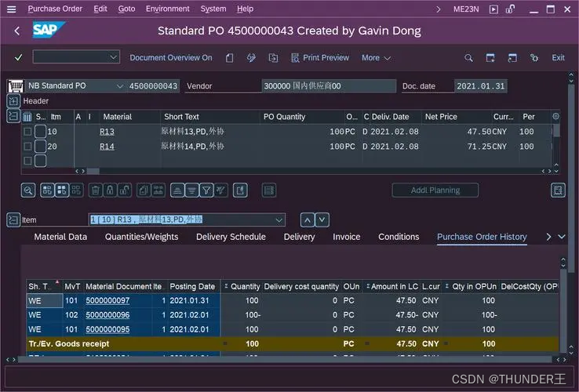Click the sort descending icon
Screen dimensions: 579x392
pos(192,191)
